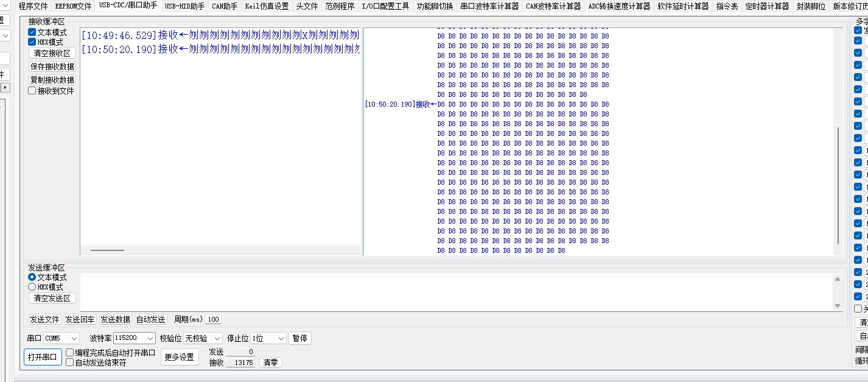Click 保存接收数据 button

52,67
